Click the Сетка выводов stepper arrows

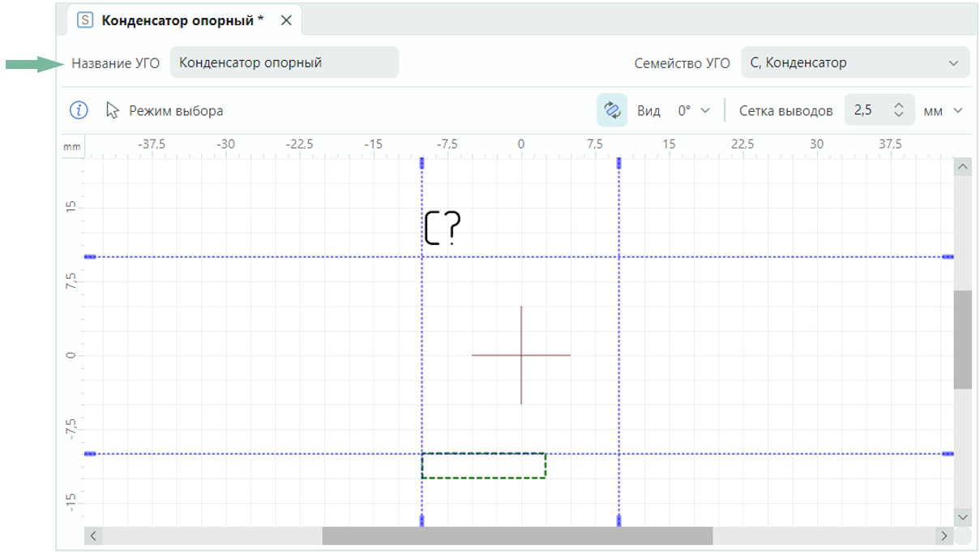[898, 110]
